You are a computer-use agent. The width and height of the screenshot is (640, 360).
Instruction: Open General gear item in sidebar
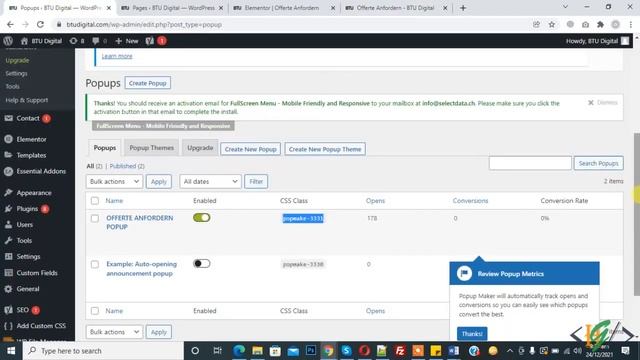pyautogui.click(x=28, y=289)
